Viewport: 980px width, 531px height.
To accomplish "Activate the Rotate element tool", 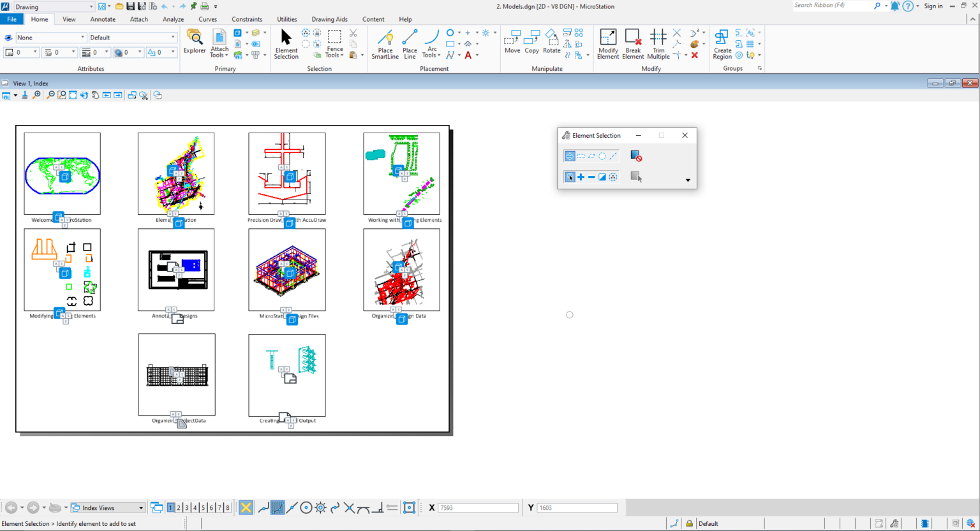I will pyautogui.click(x=551, y=41).
